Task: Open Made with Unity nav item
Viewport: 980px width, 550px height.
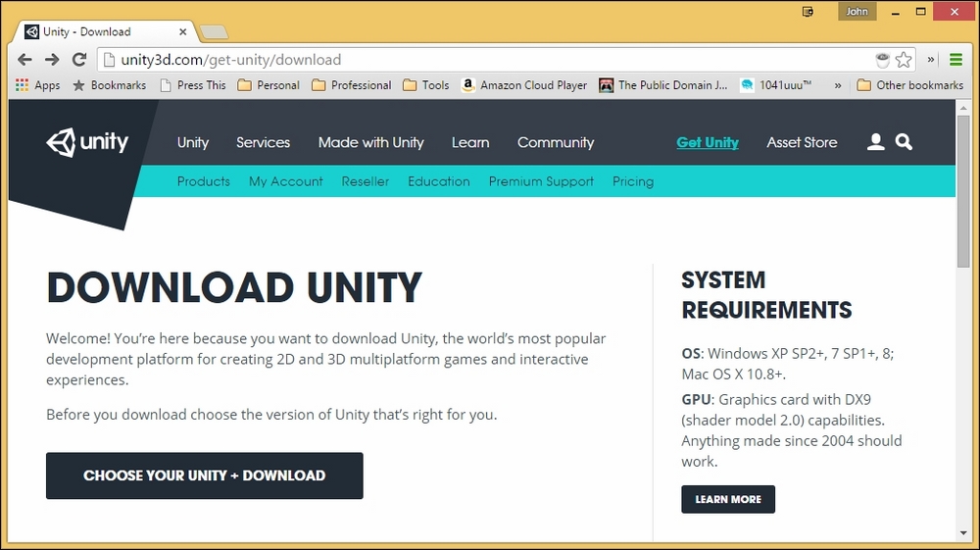Action: 371,142
